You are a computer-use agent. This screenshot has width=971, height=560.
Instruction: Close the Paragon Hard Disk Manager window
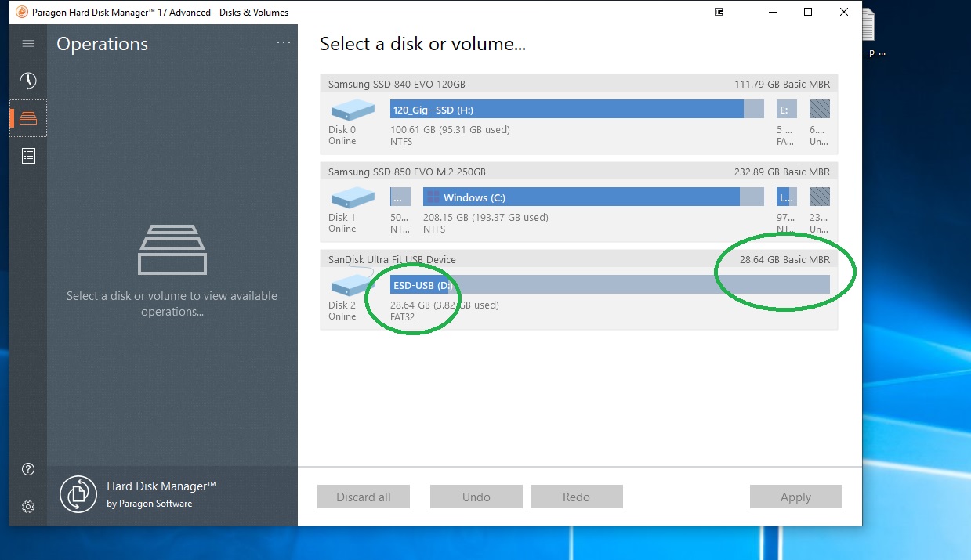click(844, 12)
